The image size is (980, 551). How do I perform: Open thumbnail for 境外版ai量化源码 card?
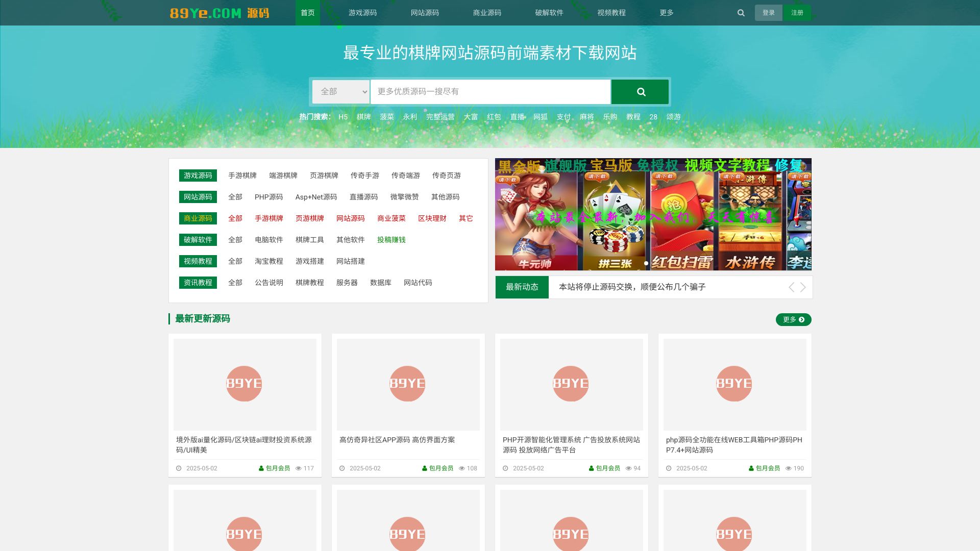245,384
